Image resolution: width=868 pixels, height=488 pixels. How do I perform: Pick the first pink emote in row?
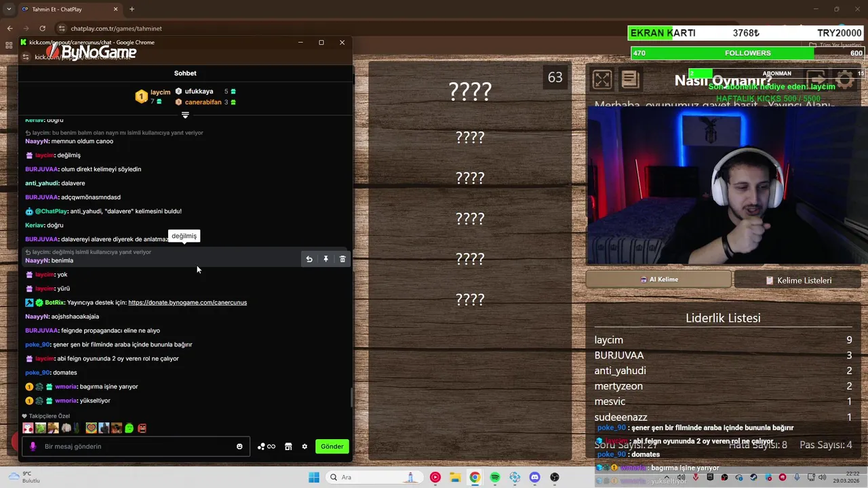28,428
